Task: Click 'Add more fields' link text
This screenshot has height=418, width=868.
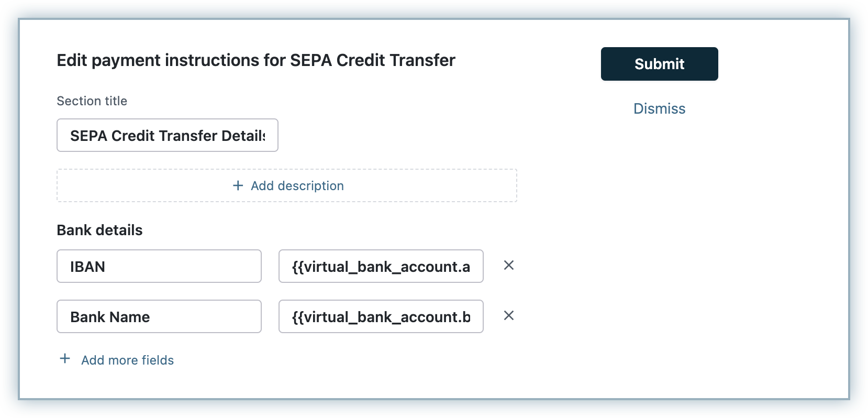Action: pyautogui.click(x=127, y=360)
